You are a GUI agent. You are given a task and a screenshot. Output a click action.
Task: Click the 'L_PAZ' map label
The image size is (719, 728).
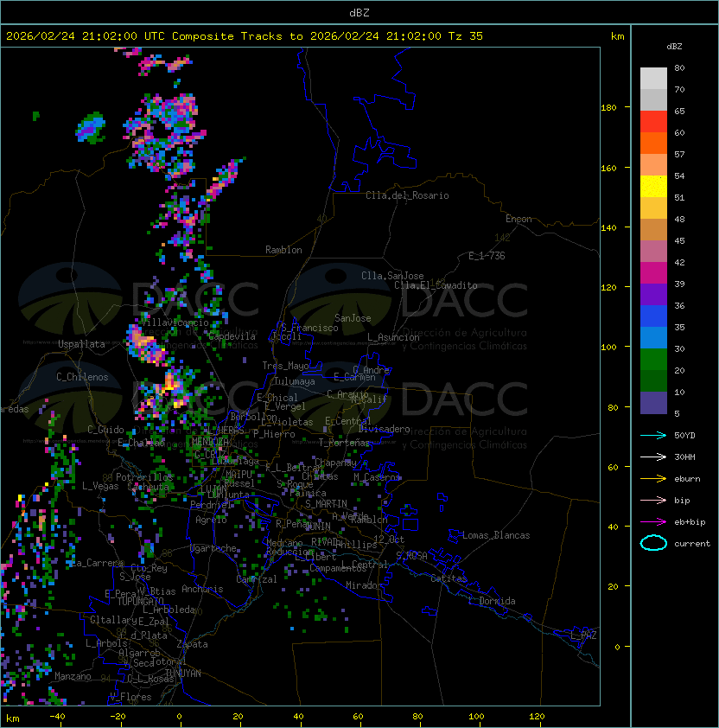[583, 635]
